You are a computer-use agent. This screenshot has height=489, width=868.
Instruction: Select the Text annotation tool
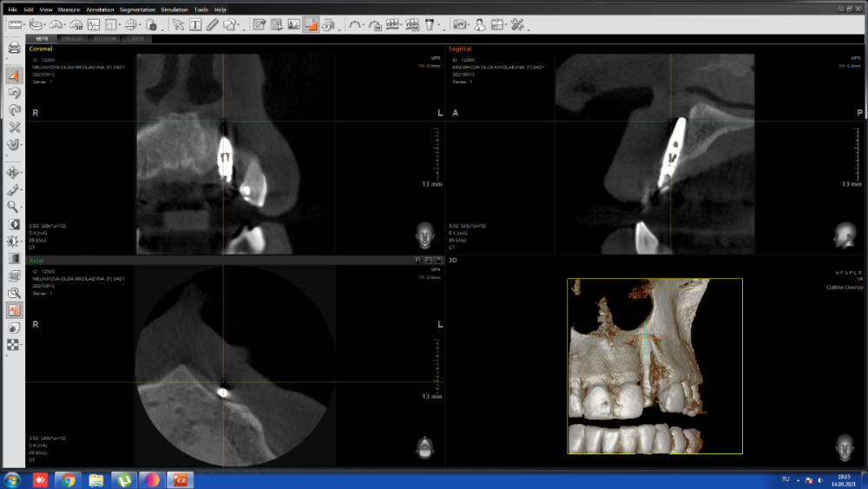pyautogui.click(x=196, y=25)
